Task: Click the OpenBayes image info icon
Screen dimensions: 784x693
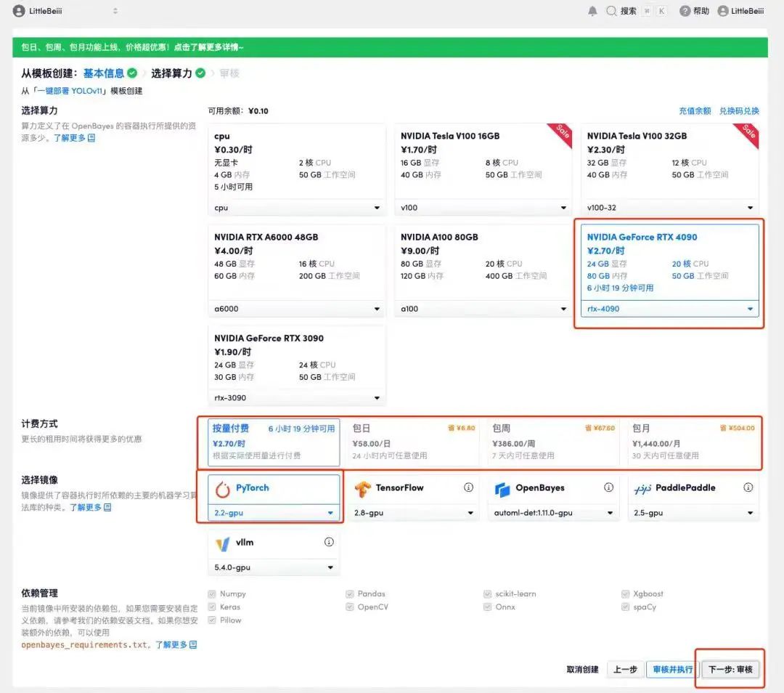Action: tap(609, 487)
